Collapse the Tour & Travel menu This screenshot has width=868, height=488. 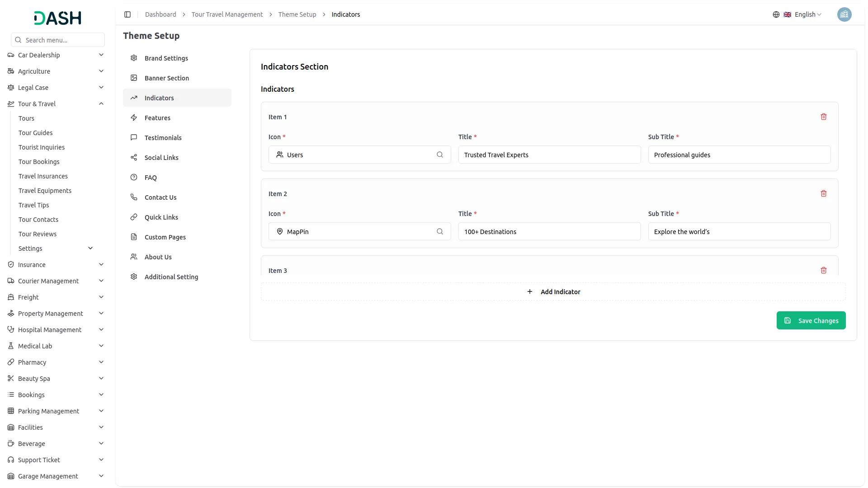coord(101,104)
